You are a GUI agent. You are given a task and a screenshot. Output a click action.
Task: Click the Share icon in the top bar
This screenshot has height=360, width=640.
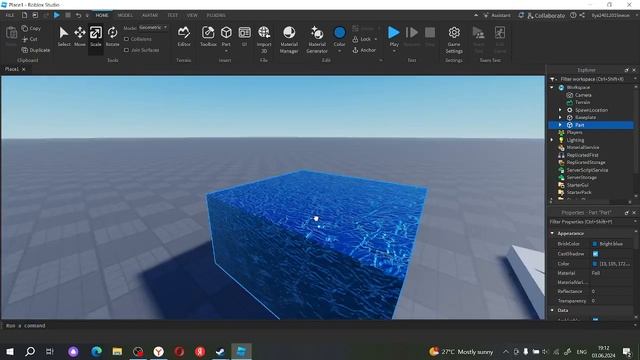click(x=582, y=15)
